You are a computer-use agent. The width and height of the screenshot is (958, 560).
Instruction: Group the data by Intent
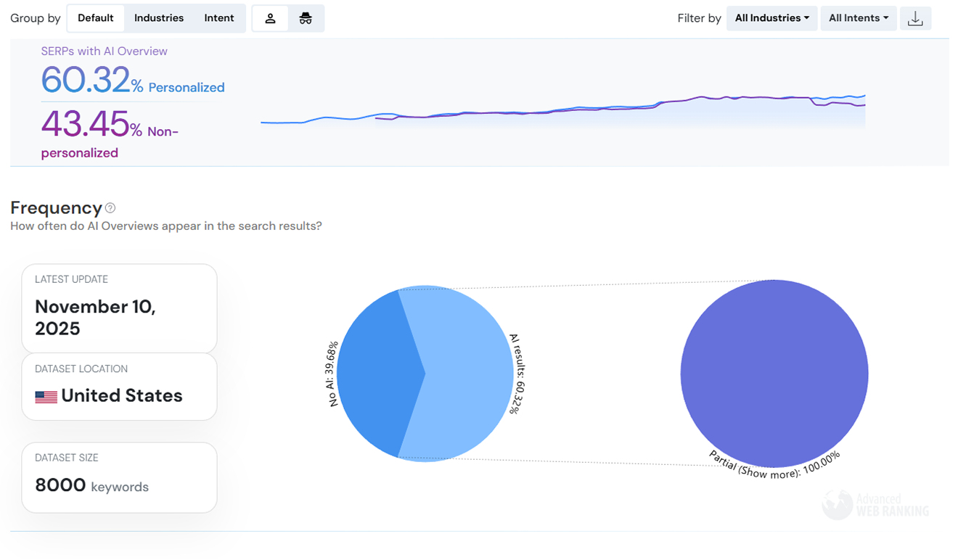(219, 18)
